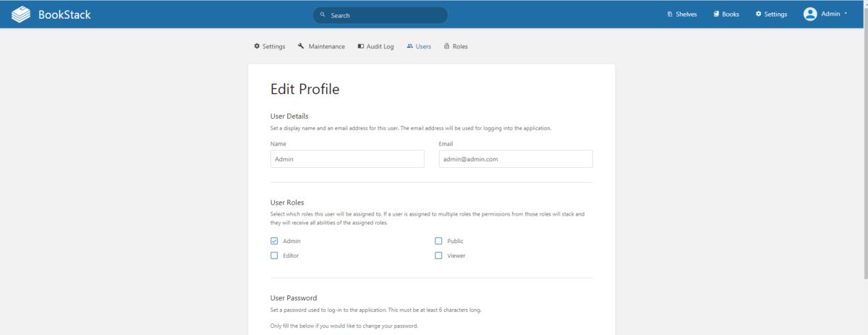This screenshot has height=335, width=868.
Task: Click the BookStack logo icon
Action: tap(21, 14)
